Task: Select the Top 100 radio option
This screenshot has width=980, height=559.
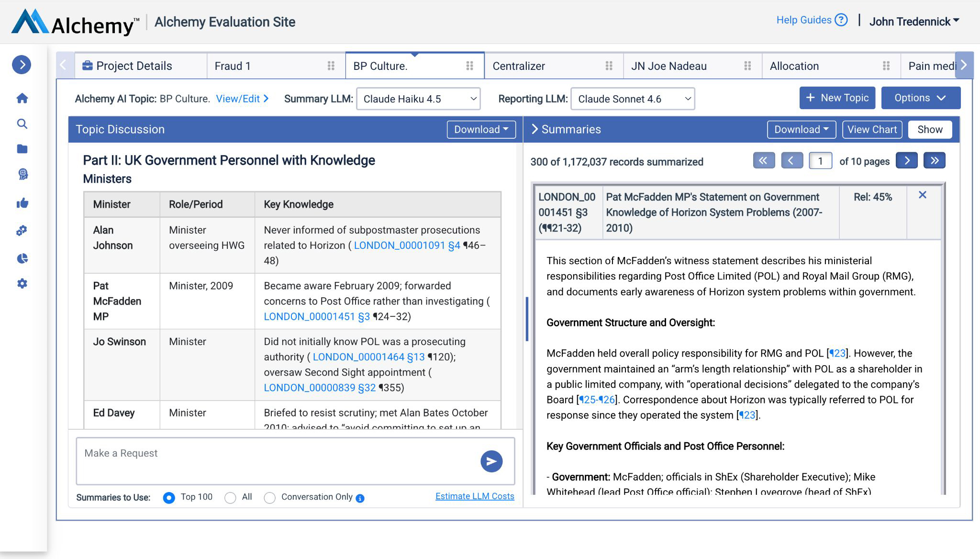Action: [x=168, y=498]
